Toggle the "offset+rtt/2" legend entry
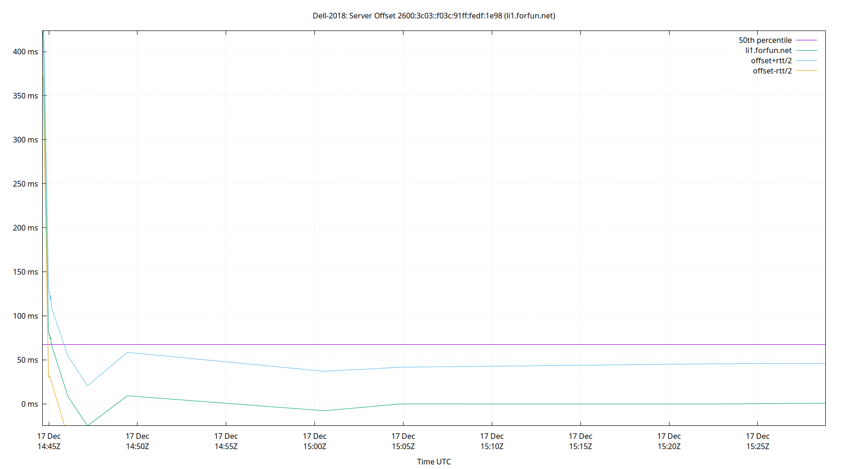The width and height of the screenshot is (868, 469). click(771, 60)
